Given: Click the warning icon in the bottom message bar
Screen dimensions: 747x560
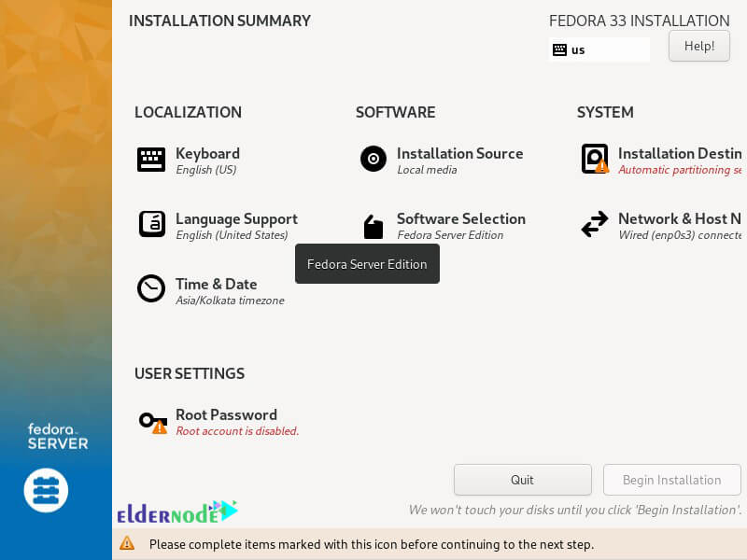Looking at the screenshot, I should coord(127,543).
